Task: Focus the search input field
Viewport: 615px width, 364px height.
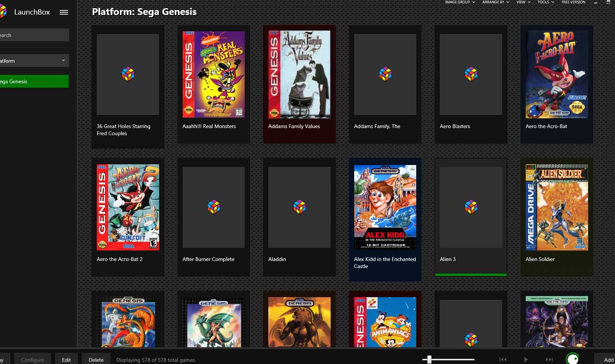Action: (x=34, y=35)
